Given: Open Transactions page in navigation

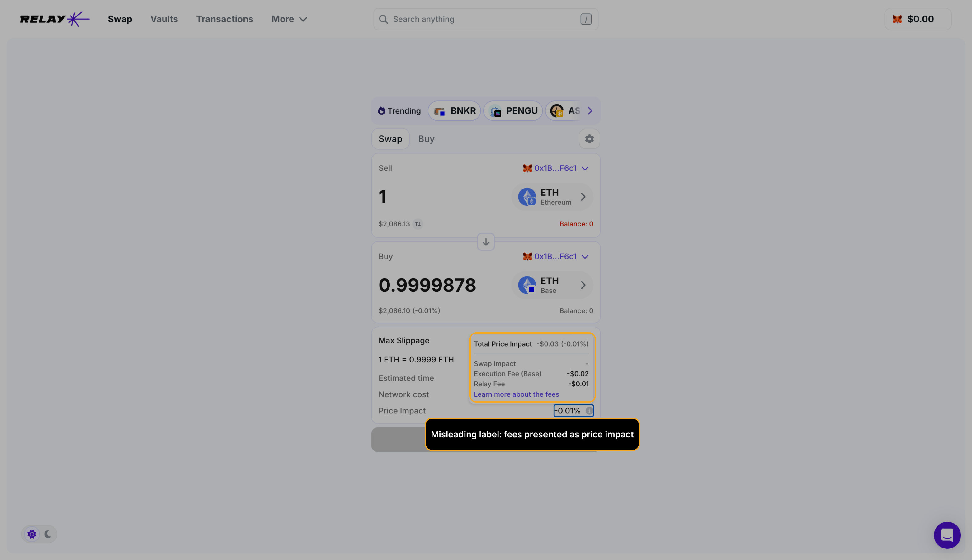Looking at the screenshot, I should [224, 19].
